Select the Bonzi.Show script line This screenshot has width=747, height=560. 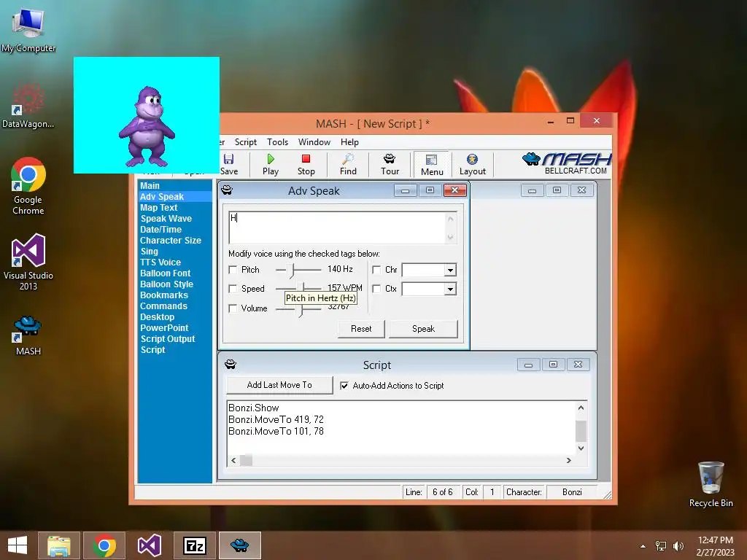pyautogui.click(x=253, y=408)
